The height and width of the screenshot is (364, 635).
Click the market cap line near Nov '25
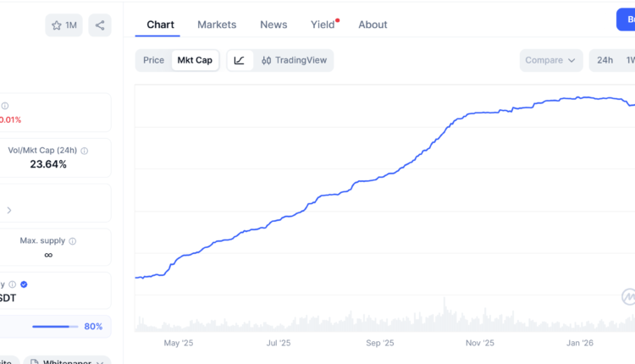pyautogui.click(x=480, y=111)
